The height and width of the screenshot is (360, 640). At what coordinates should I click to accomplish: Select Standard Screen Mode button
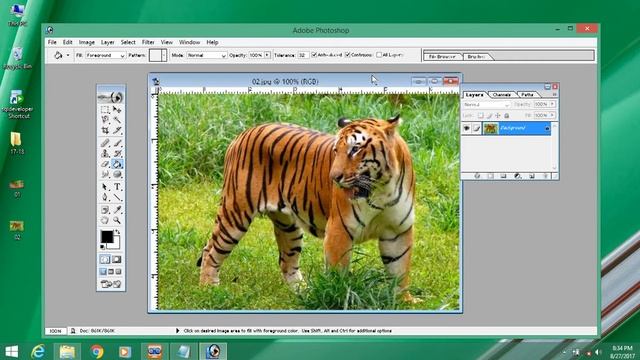pyautogui.click(x=103, y=271)
